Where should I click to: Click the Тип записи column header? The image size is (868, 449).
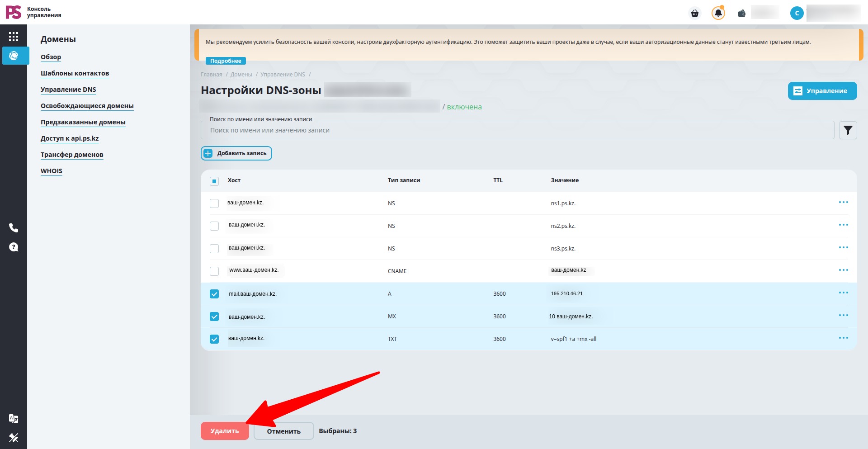pos(404,180)
